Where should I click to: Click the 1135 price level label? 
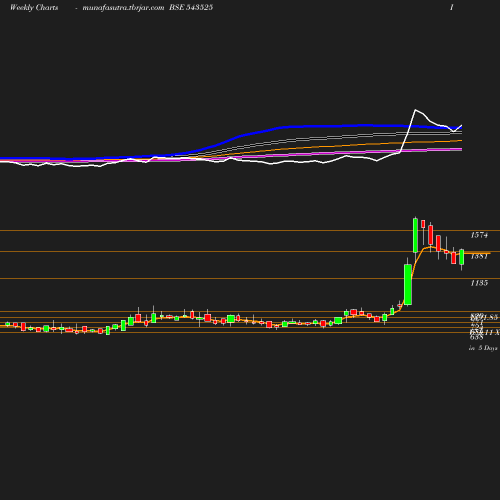(479, 283)
